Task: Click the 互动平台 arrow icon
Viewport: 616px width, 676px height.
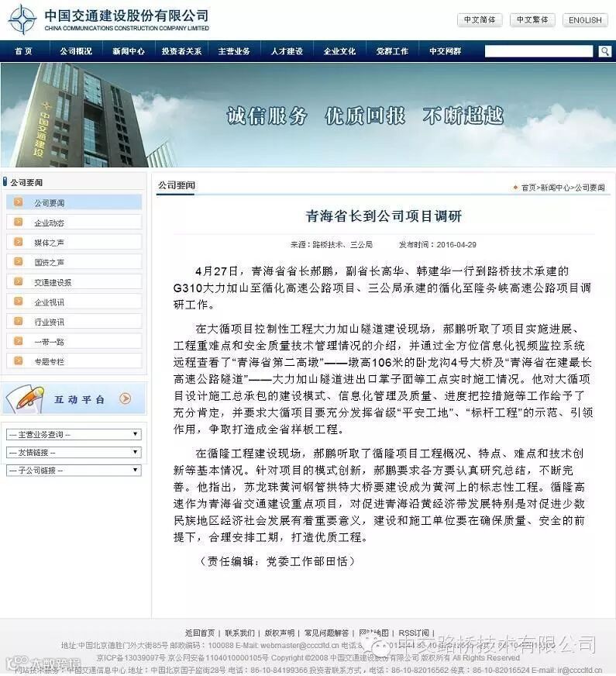Action: pos(126,398)
